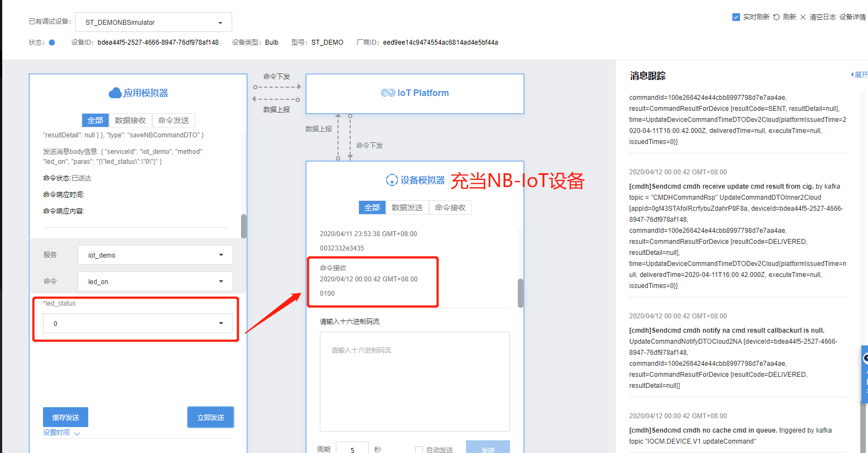The image size is (868, 453).
Task: Click the blue floating side widget icon
Action: pos(865,374)
